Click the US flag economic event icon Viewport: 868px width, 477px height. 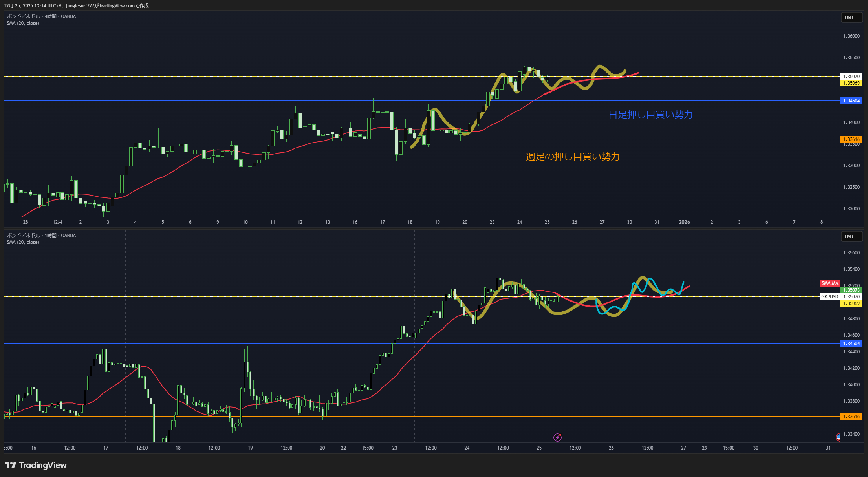(x=838, y=437)
